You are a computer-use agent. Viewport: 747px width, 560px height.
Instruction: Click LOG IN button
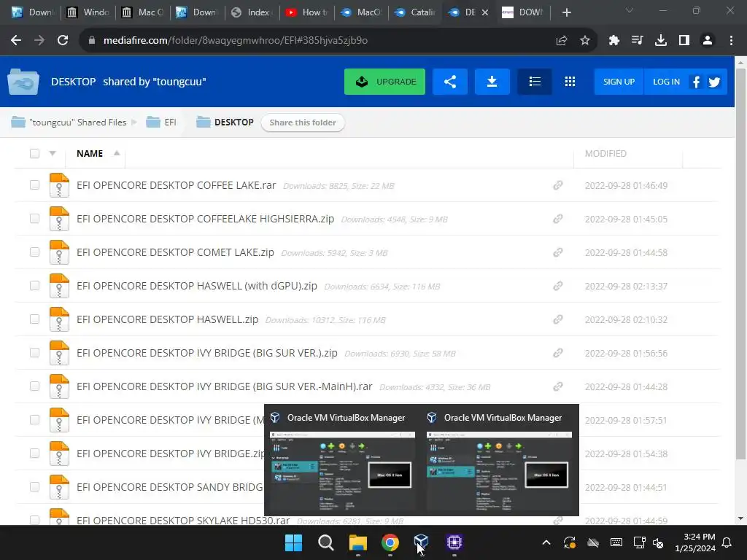point(666,82)
